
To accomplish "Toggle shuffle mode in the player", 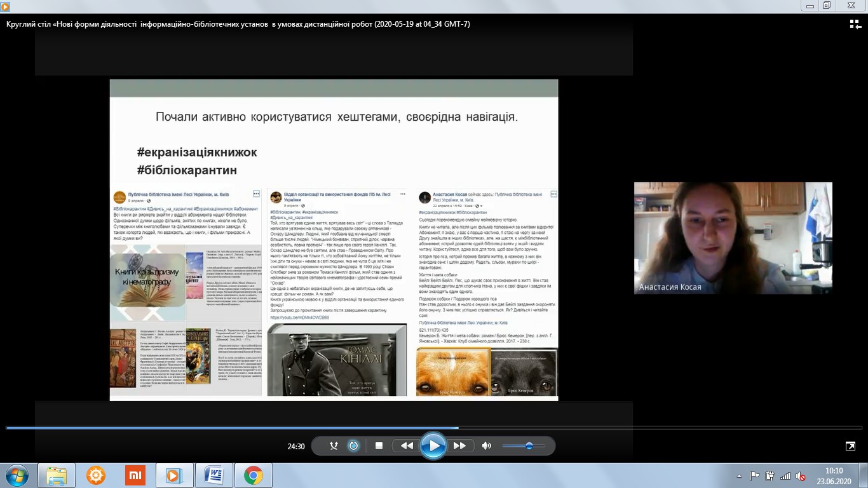I will [334, 446].
